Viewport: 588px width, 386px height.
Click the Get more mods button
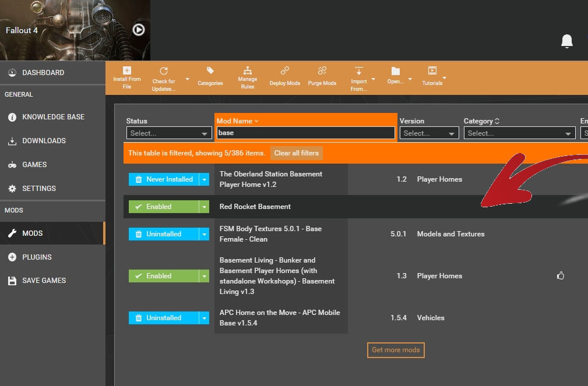tap(396, 350)
